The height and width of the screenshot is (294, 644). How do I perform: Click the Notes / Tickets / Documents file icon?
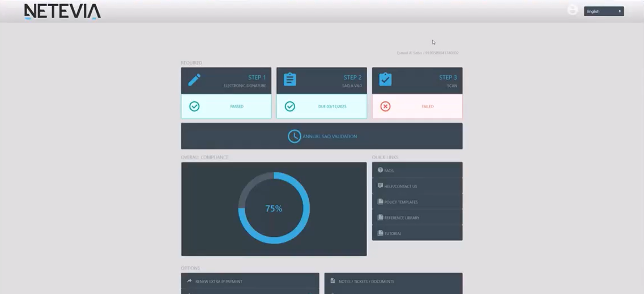coord(332,281)
